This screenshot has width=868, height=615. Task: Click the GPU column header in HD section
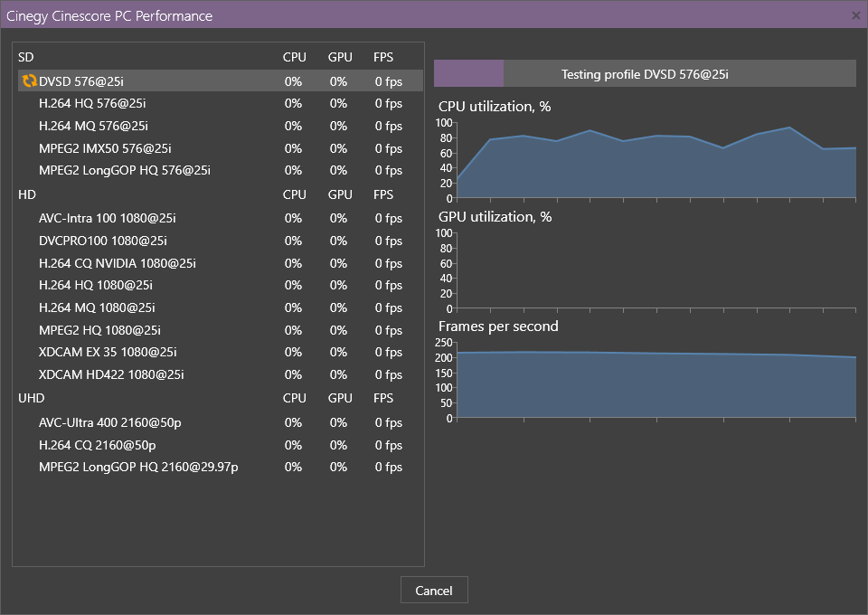tap(340, 194)
